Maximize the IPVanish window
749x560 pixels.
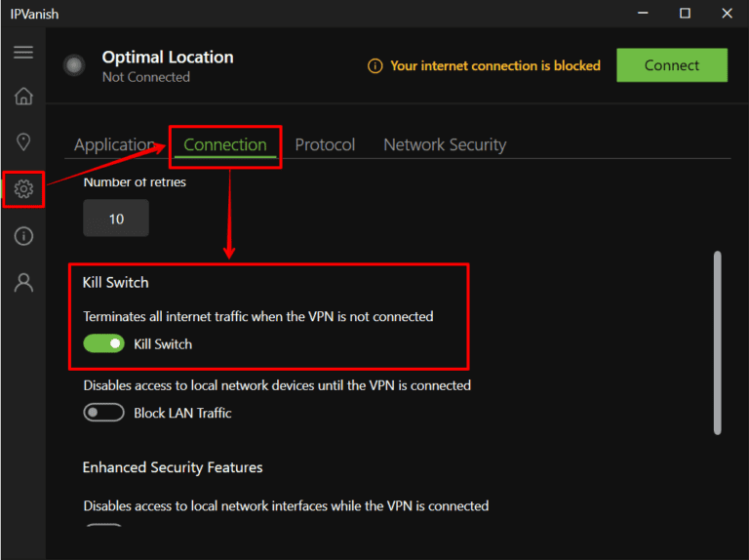[x=685, y=14]
